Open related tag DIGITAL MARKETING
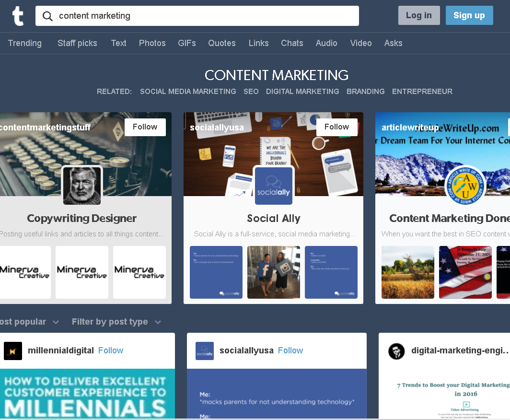The width and height of the screenshot is (510, 420). [302, 92]
